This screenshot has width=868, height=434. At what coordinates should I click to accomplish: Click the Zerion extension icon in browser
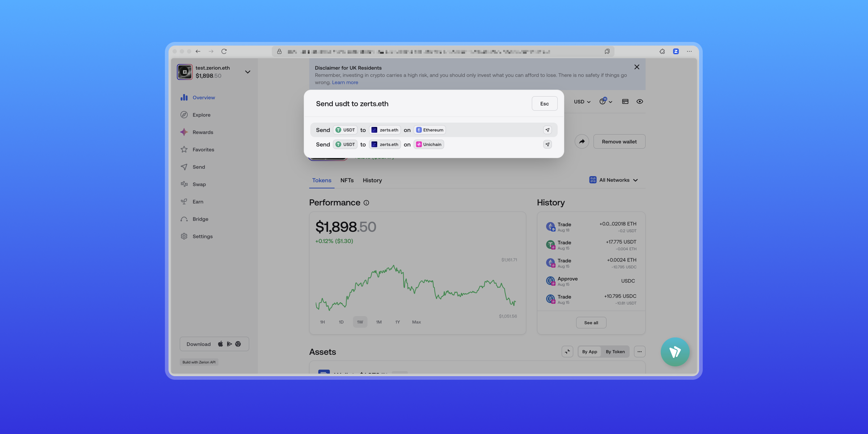pos(676,51)
